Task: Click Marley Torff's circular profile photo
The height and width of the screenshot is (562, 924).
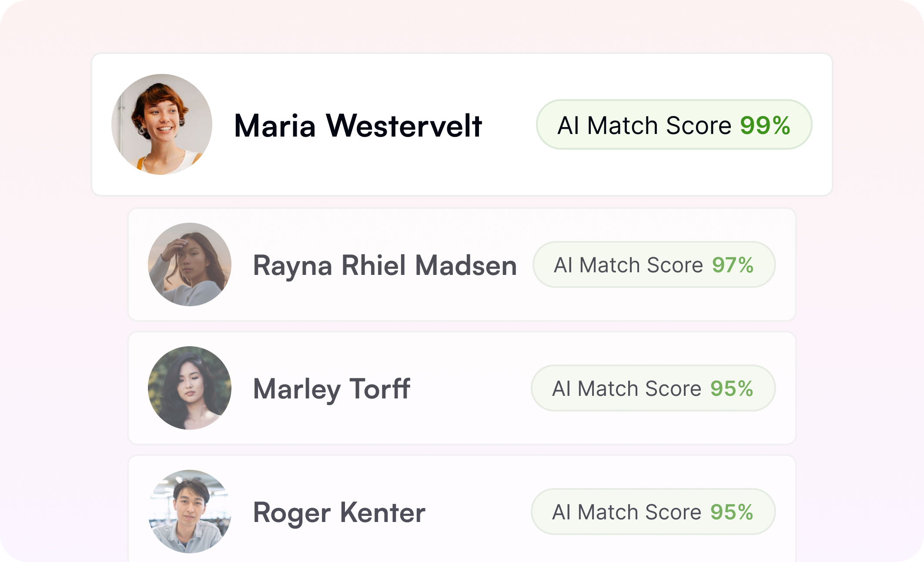Action: (x=190, y=388)
